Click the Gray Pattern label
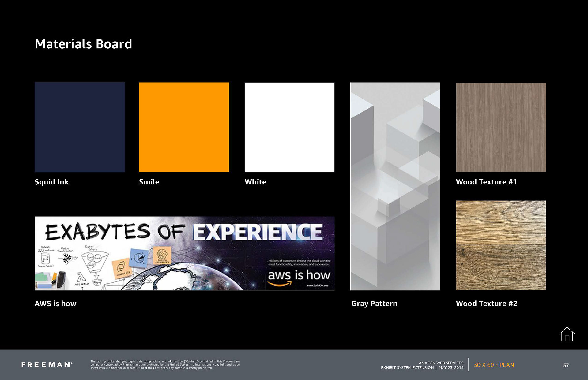The height and width of the screenshot is (380, 588). (374, 304)
